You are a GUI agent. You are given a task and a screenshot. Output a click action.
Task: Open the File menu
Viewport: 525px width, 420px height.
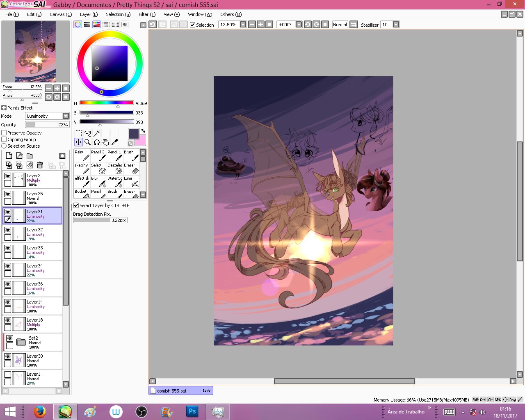[x=12, y=14]
